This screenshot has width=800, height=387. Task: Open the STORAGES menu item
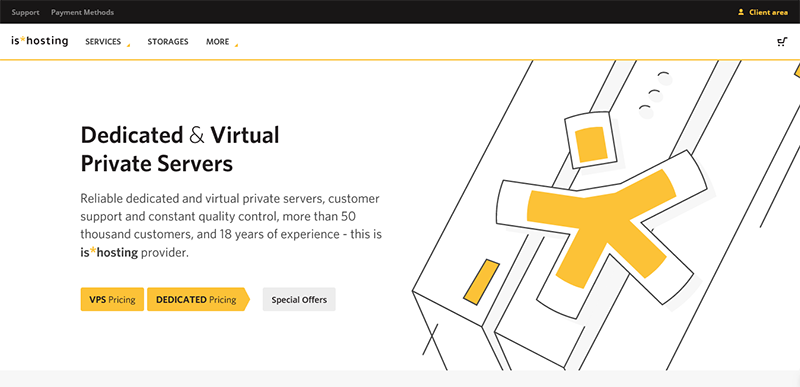[x=168, y=42]
